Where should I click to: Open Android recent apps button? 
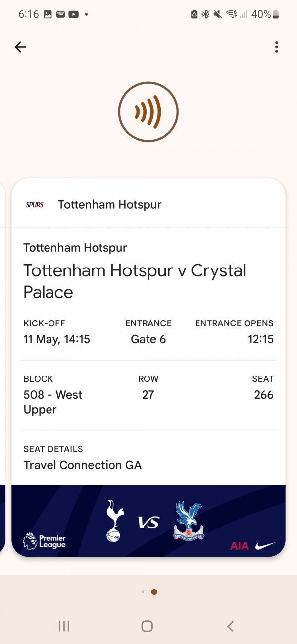pyautogui.click(x=64, y=626)
